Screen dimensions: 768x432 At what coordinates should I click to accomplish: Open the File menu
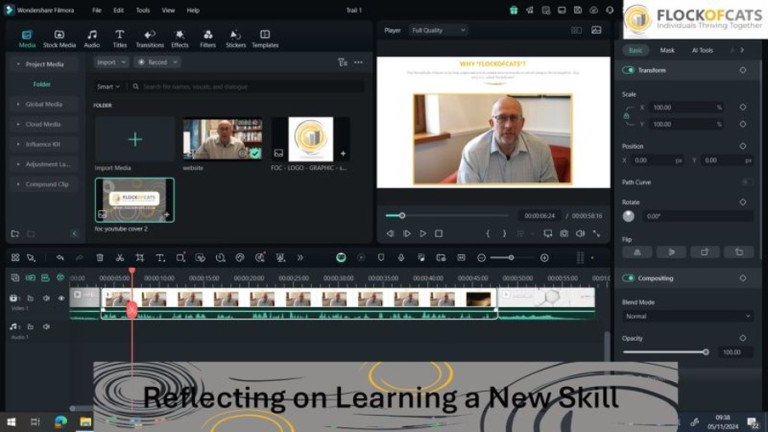point(97,10)
